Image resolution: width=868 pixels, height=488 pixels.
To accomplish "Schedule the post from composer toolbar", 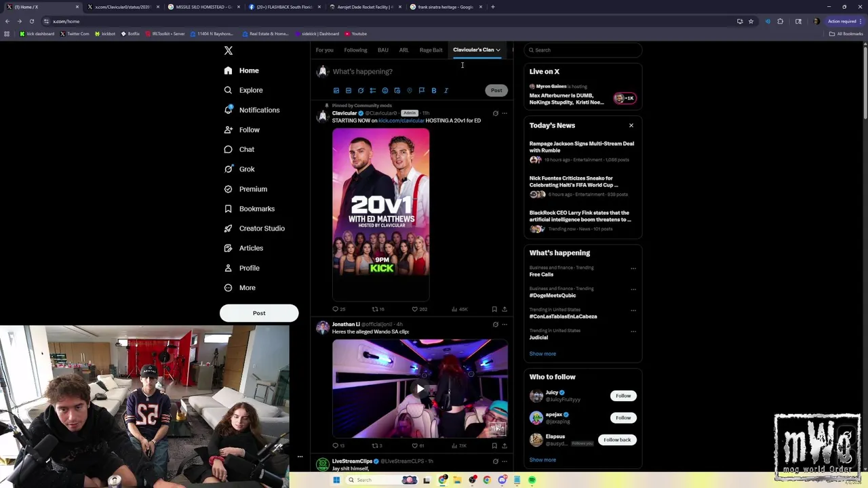I will pos(397,90).
